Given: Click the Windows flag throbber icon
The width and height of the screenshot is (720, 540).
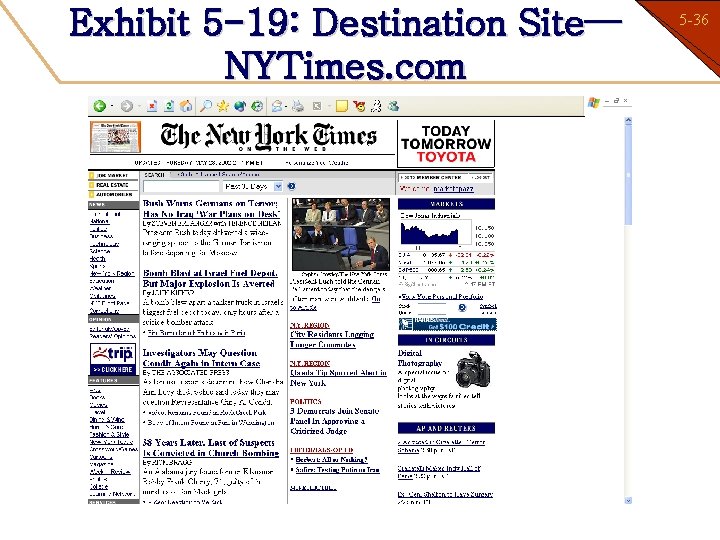Looking at the screenshot, I should [x=594, y=103].
